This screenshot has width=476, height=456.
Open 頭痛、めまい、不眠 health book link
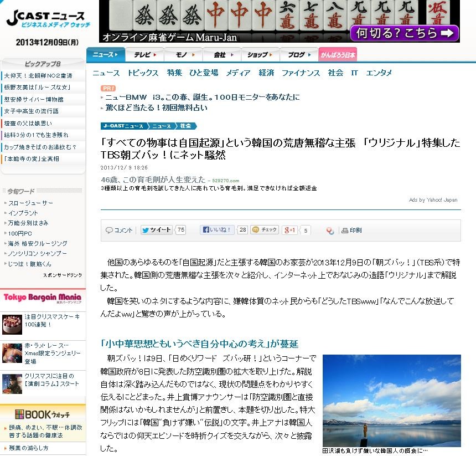point(45,432)
